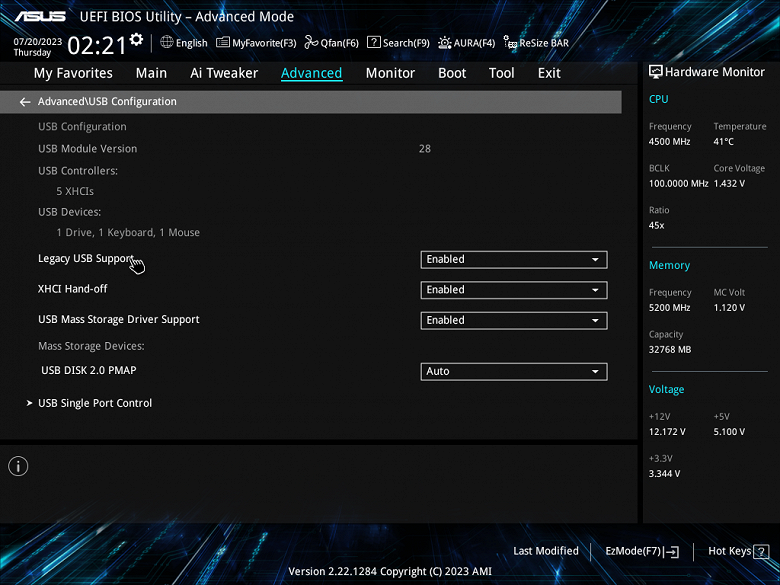Click 12.172 V value
The width and height of the screenshot is (780, 585).
(667, 432)
